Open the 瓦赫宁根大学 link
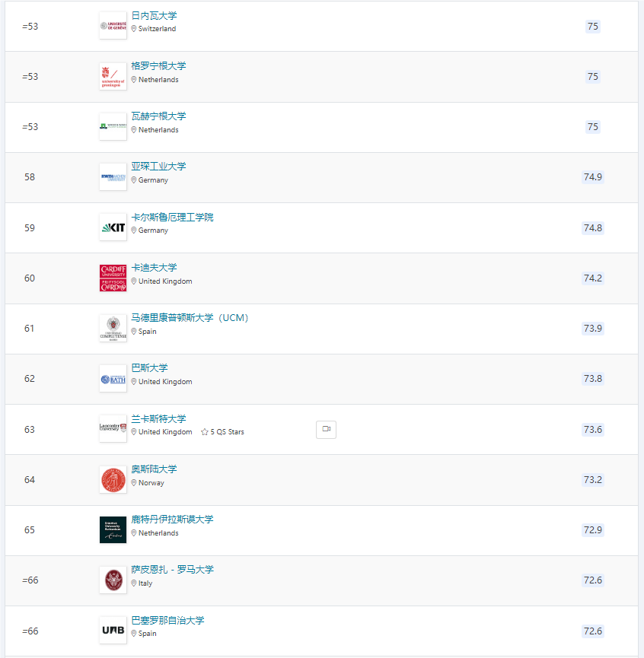Screen dimensions: 644x658 click(x=158, y=116)
